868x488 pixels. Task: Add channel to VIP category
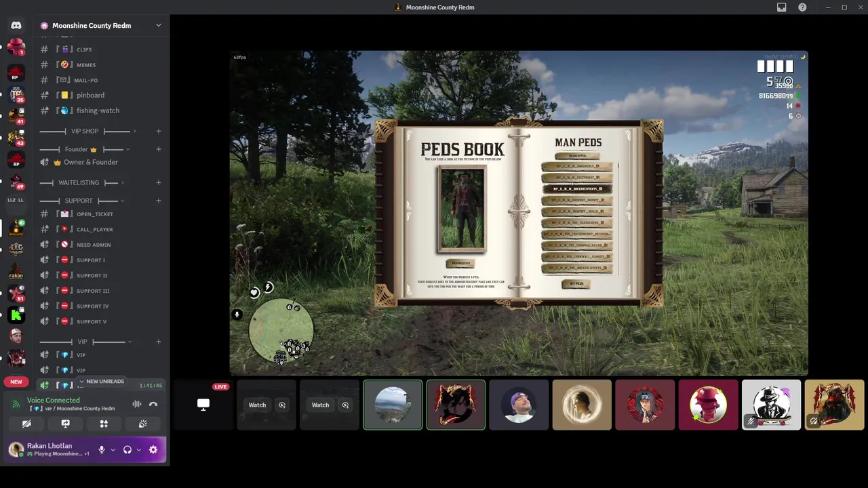158,342
